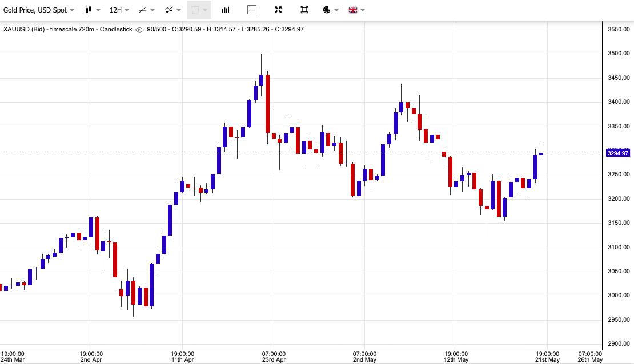Select the UK flag language menu

point(353,10)
